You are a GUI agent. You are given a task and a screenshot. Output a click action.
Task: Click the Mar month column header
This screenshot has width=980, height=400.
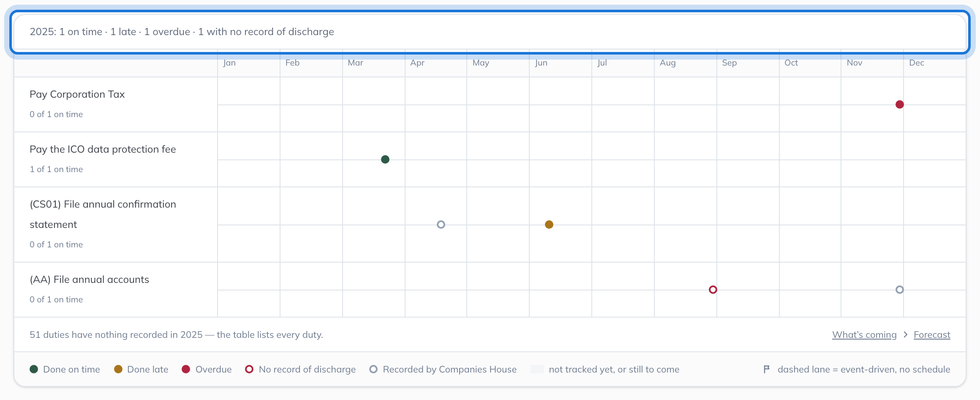(355, 63)
